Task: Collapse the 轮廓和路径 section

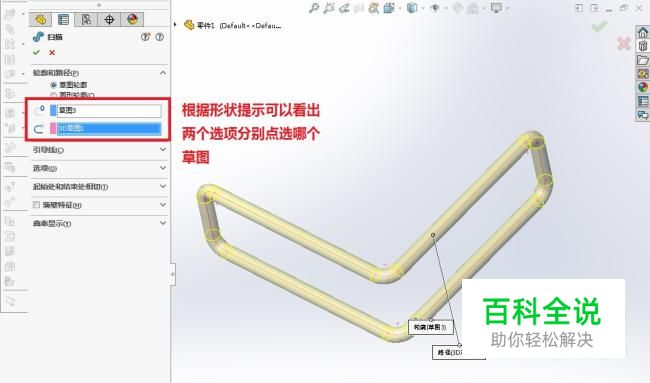Action: click(163, 73)
